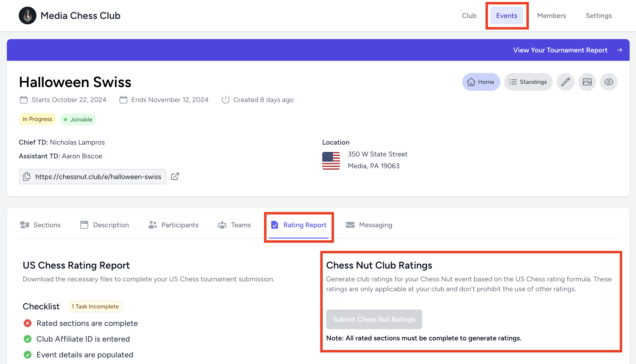
Task: Open the Standings view
Action: [x=528, y=82]
